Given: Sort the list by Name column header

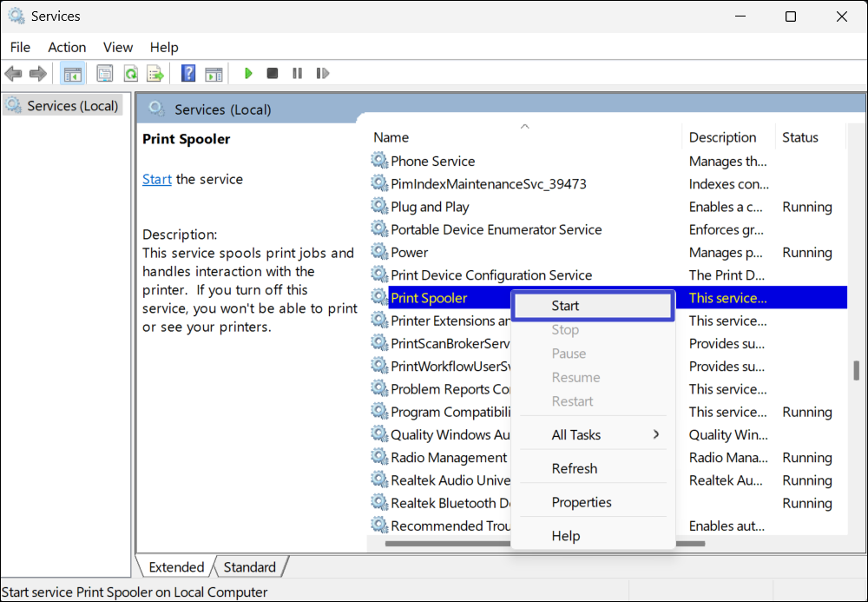Looking at the screenshot, I should (x=391, y=137).
